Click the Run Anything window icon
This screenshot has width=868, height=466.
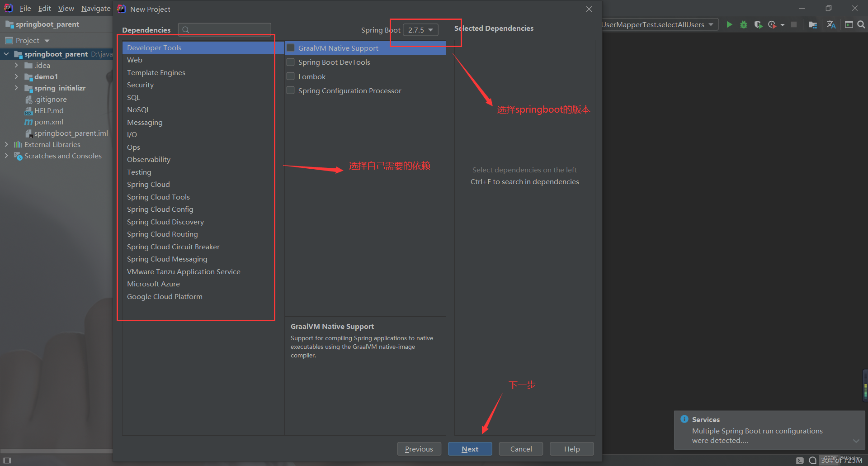click(849, 24)
